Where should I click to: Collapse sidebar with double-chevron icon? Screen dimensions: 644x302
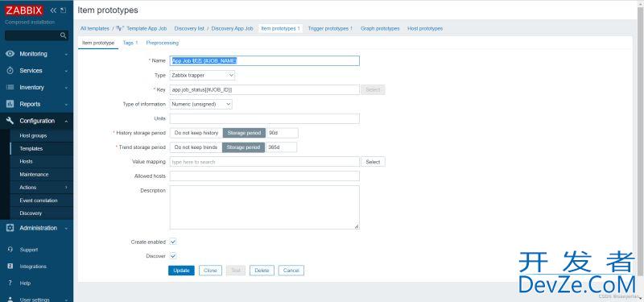click(53, 10)
